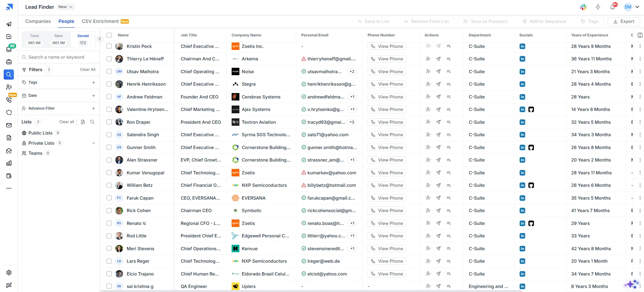Check the box for Gunner Smith
Screen dimensions: 644x292
[x=109, y=147]
